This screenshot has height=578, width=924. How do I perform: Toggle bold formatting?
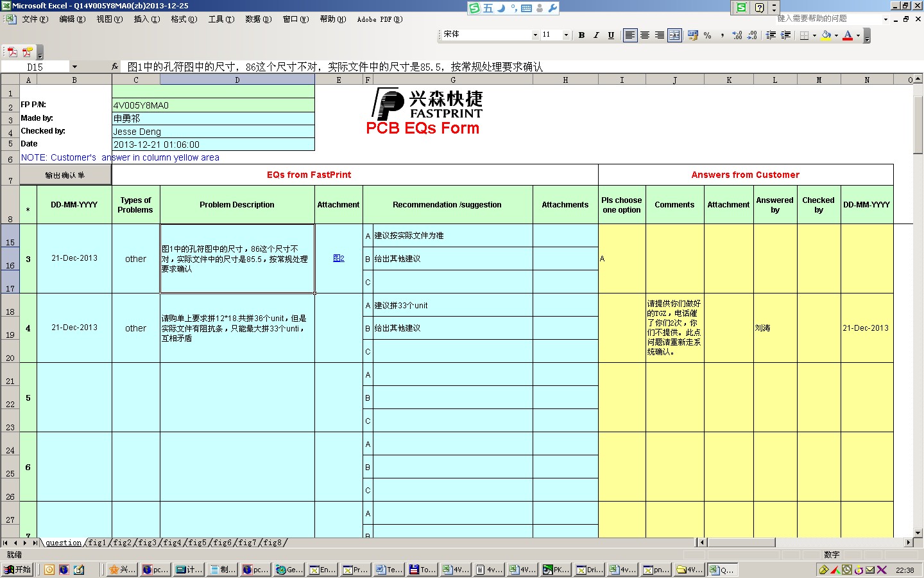click(x=581, y=35)
